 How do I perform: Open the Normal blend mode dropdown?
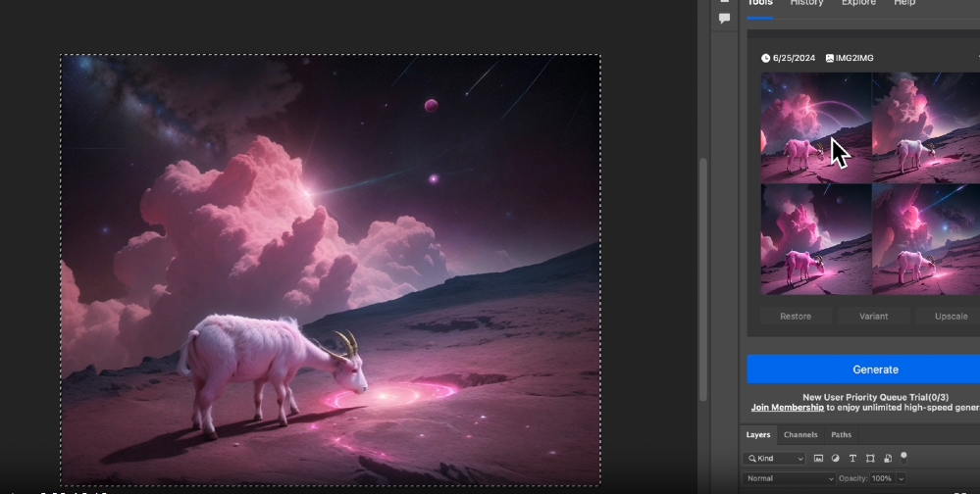click(x=789, y=478)
